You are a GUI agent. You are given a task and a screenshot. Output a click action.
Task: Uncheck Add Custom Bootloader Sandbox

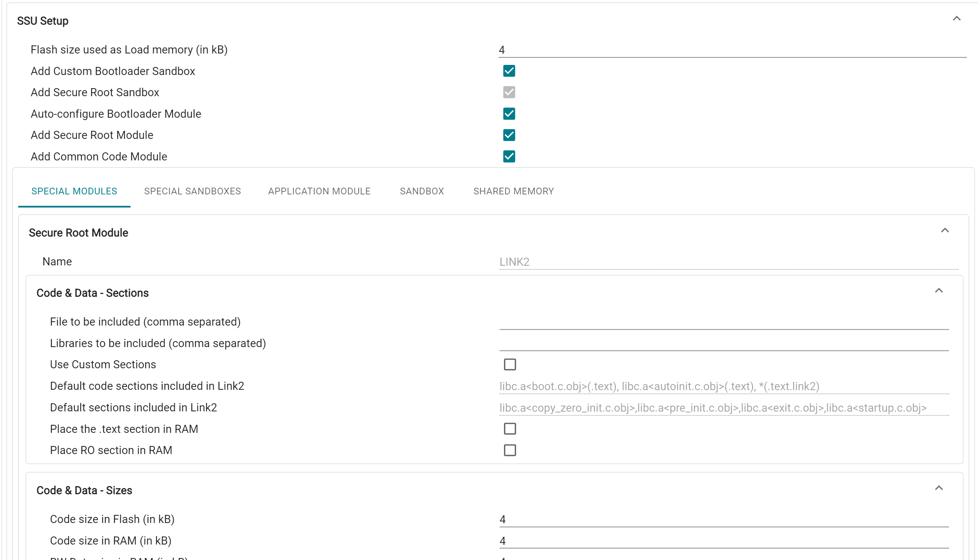coord(509,71)
